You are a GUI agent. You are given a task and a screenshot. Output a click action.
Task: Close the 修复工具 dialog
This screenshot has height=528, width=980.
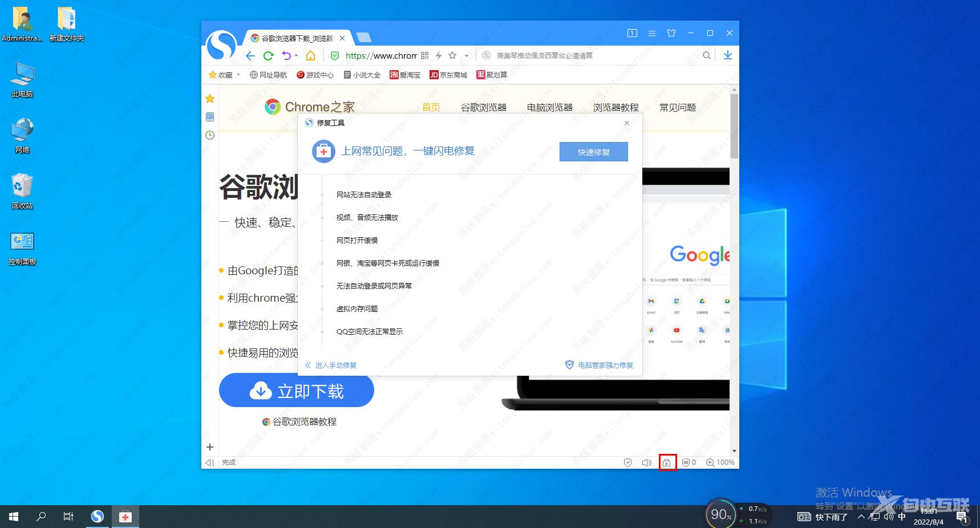click(x=627, y=123)
